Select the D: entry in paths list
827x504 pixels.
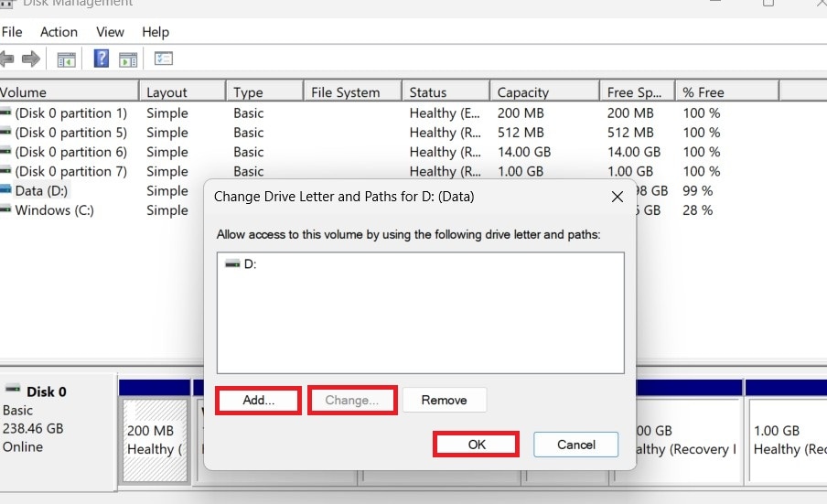coord(250,264)
